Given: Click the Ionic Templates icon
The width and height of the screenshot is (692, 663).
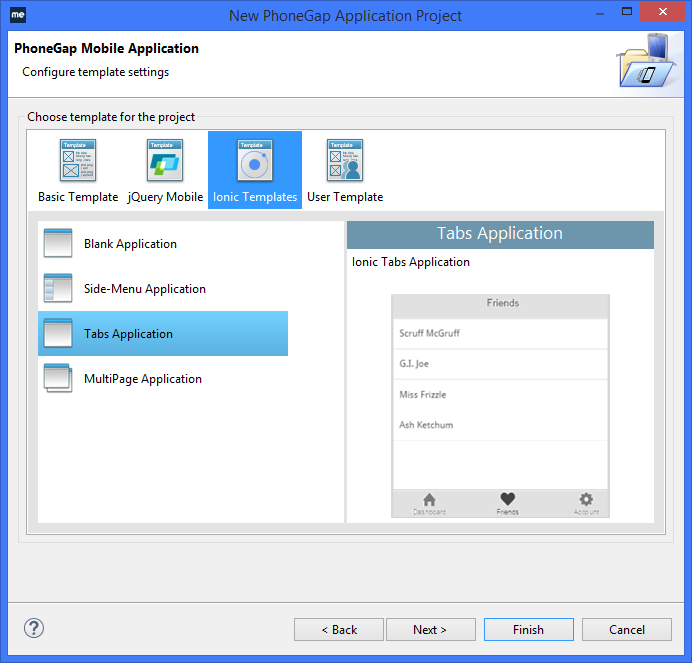Looking at the screenshot, I should tap(255, 161).
